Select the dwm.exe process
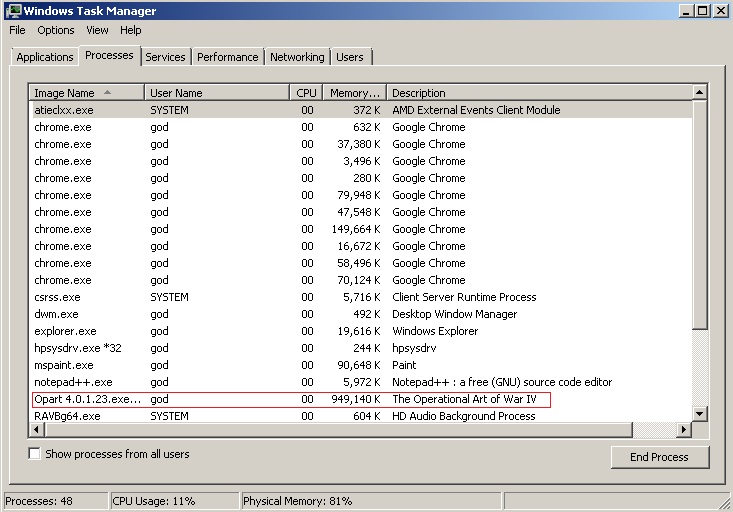The image size is (733, 512). (x=360, y=314)
